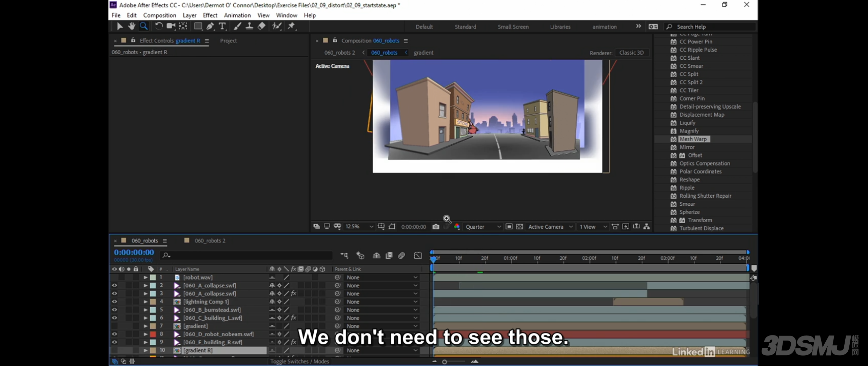Image resolution: width=868 pixels, height=366 pixels.
Task: Expand layer 7 gradient properties
Action: point(145,326)
